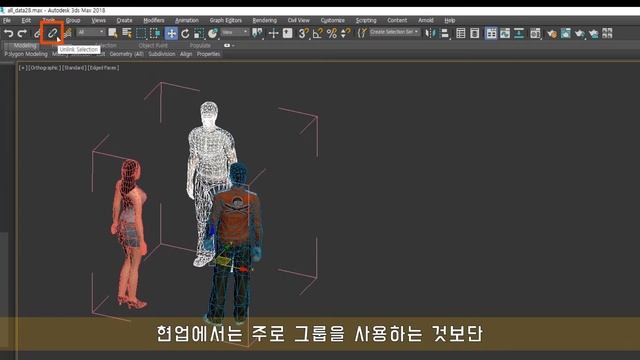Screen dimensions: 640x360
Task: Switch to the Populate ribbon tab
Action: point(200,46)
